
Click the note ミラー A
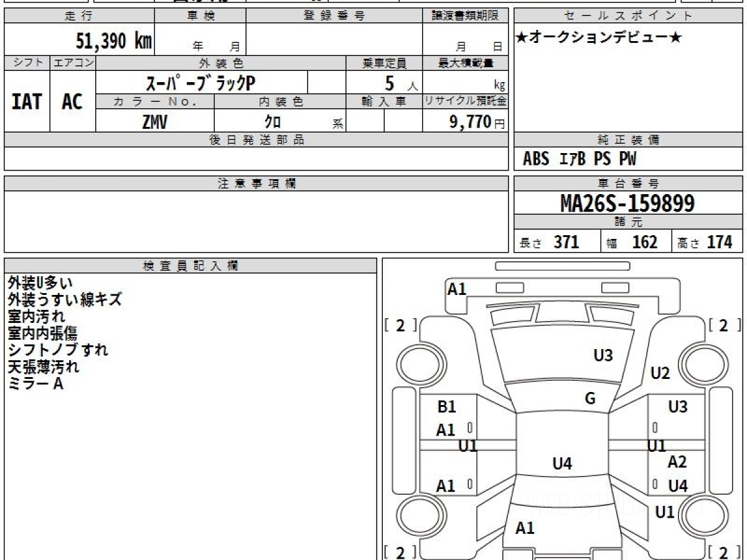pyautogui.click(x=35, y=384)
